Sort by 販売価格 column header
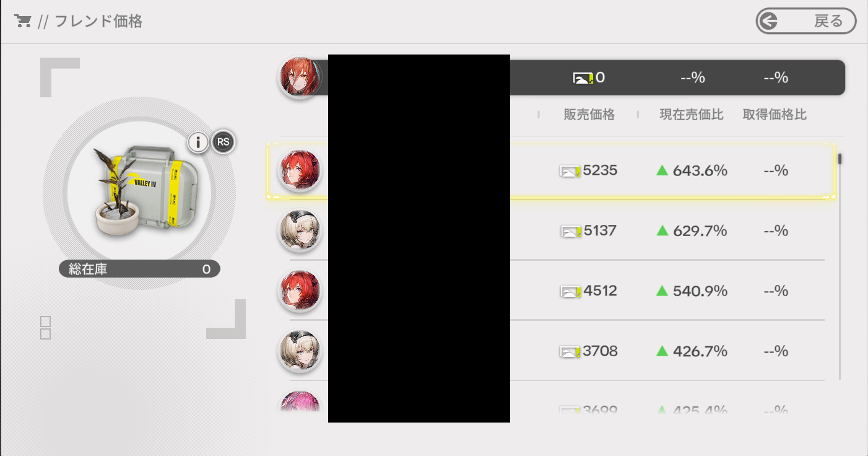868x456 pixels. 589,115
